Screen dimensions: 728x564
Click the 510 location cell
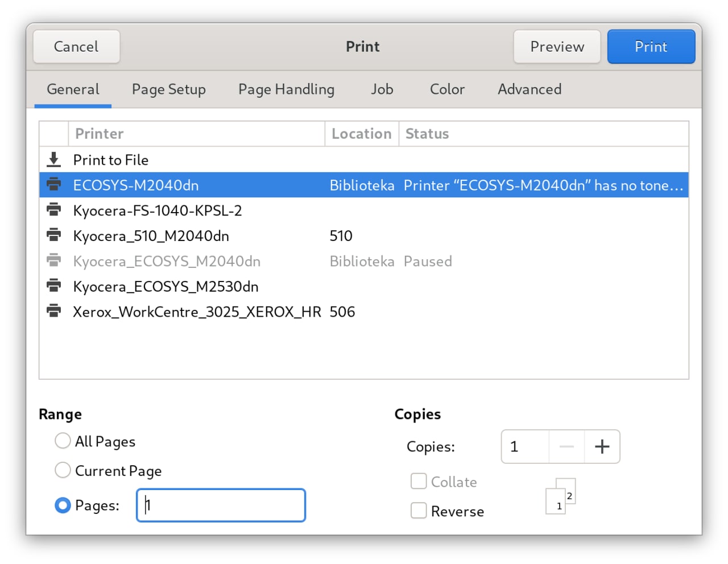(341, 236)
